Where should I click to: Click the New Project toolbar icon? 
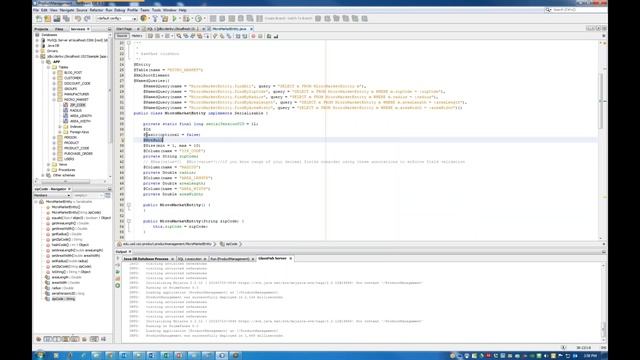tap(48, 18)
